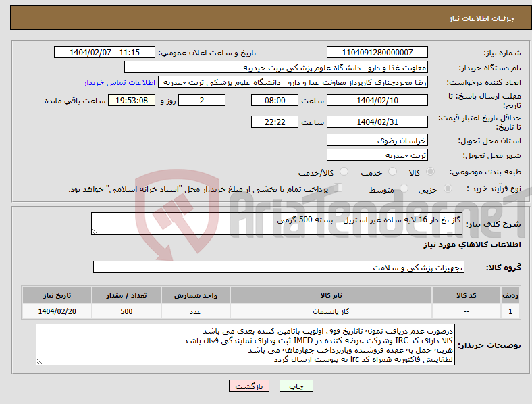Click the تاریخ و ساعت اعلان عمومی label

(207, 53)
